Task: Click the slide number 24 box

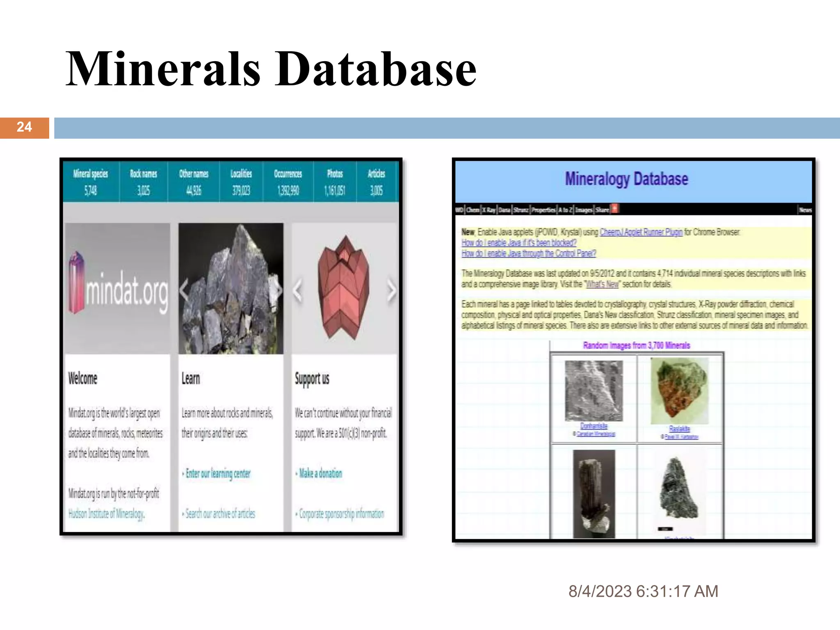Action: tap(25, 128)
